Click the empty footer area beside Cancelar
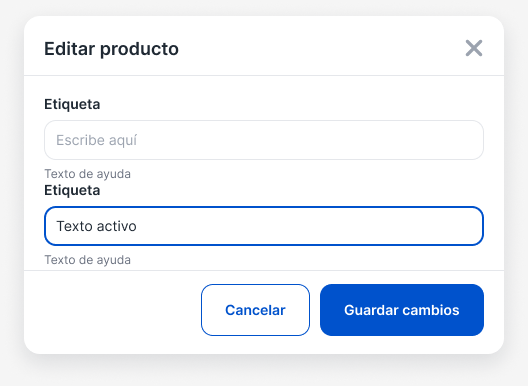 [x=112, y=310]
